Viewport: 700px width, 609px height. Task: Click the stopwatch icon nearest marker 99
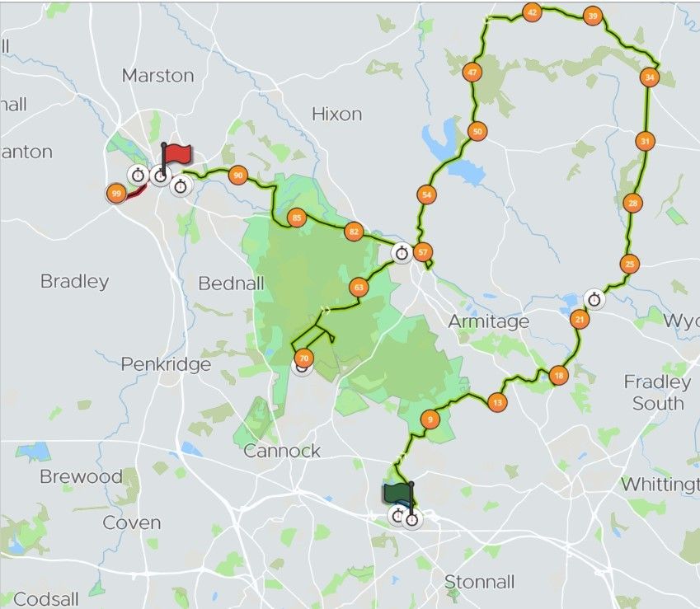tap(138, 175)
